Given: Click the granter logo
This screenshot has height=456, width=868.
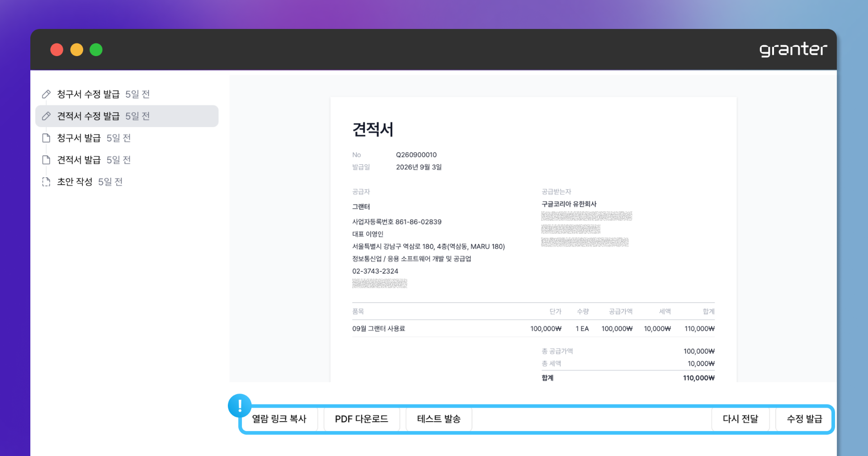Looking at the screenshot, I should (x=793, y=49).
